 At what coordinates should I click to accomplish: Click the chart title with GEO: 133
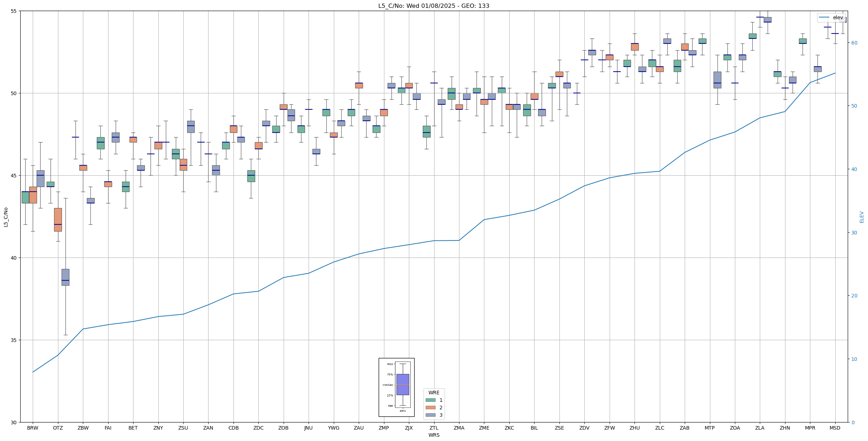point(433,6)
